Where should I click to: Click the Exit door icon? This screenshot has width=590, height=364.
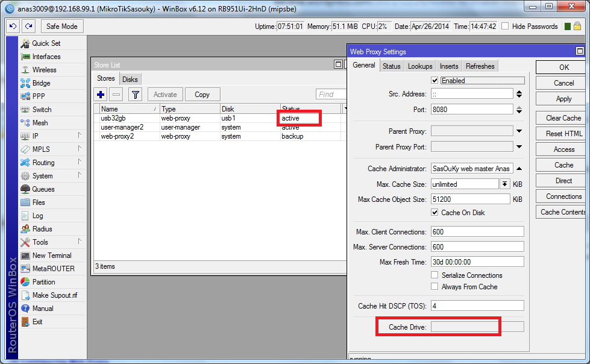(x=25, y=322)
